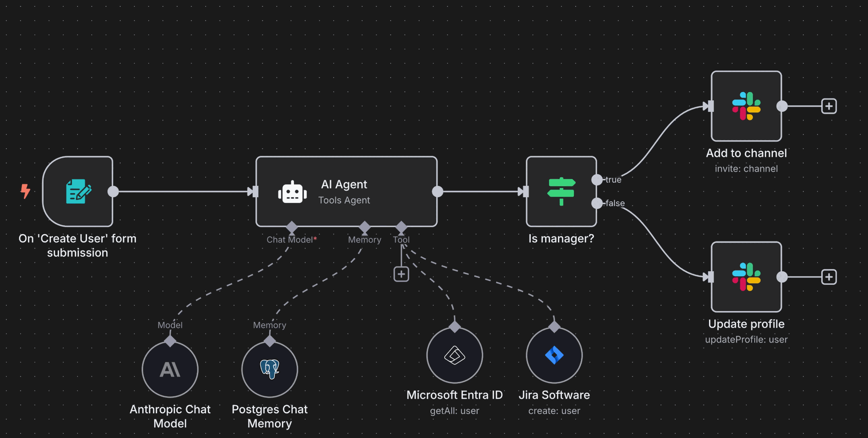The image size is (868, 438).
Task: Click the AI Agent title text
Action: coord(344,184)
